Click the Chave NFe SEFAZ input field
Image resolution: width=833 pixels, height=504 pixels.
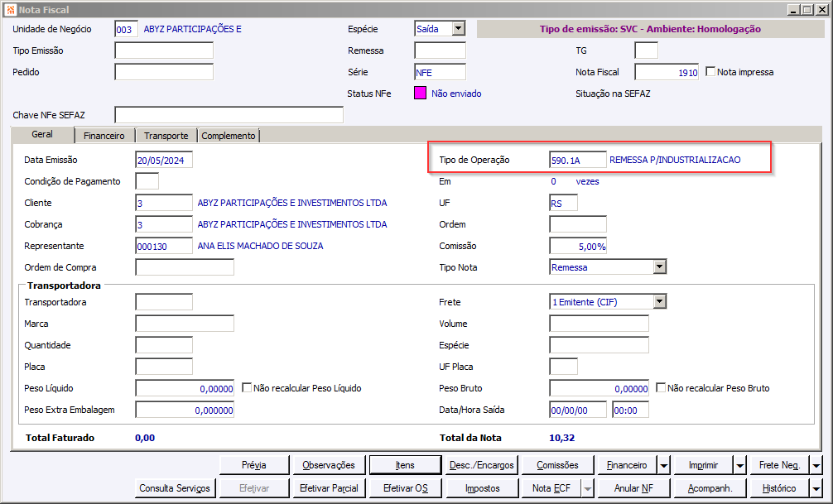(x=229, y=115)
